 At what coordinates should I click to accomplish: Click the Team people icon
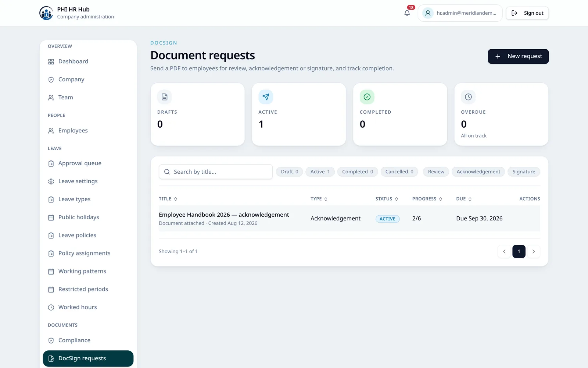[x=51, y=98]
